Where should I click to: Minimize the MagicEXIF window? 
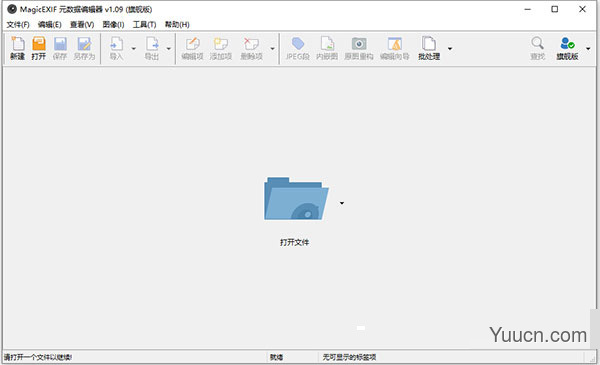pyautogui.click(x=528, y=9)
